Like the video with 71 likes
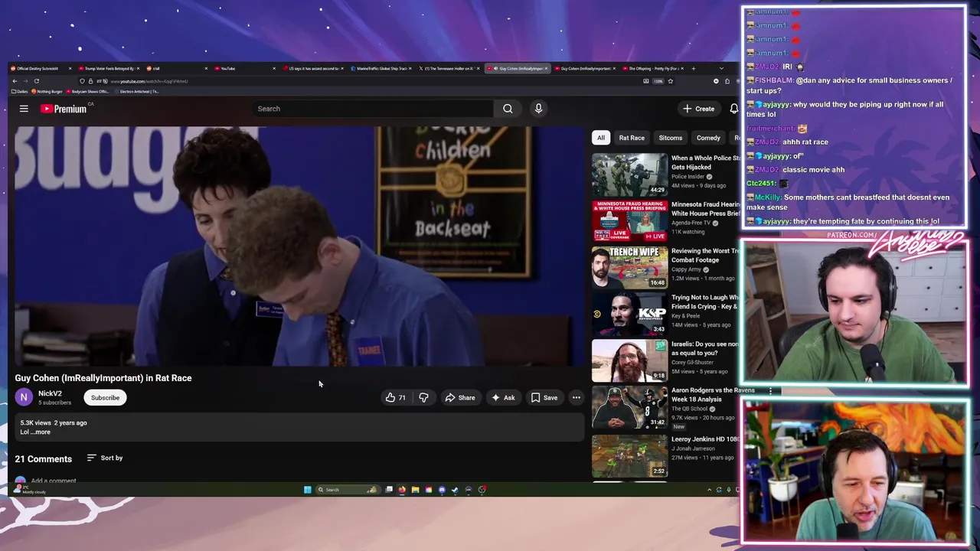This screenshot has width=980, height=551. click(x=396, y=398)
